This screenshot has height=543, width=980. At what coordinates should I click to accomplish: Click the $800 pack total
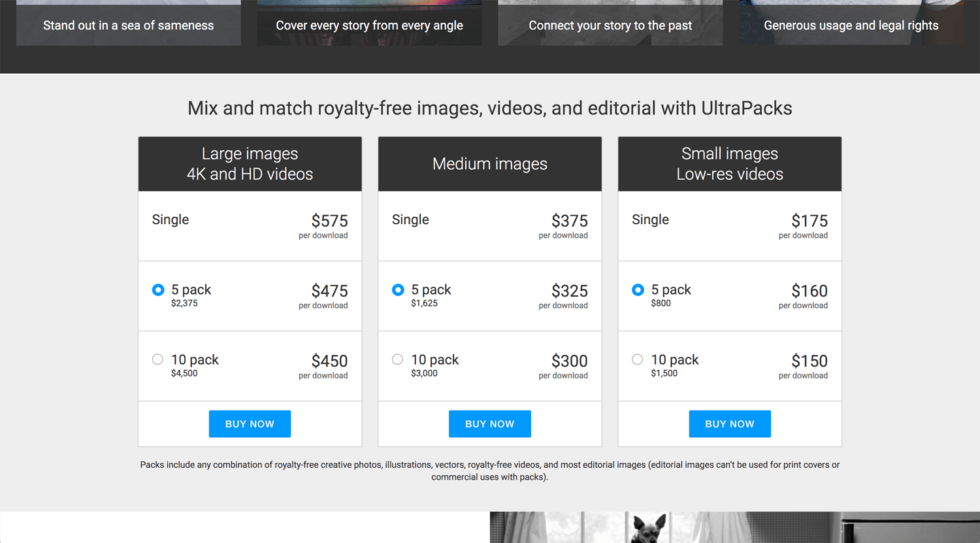pyautogui.click(x=661, y=303)
